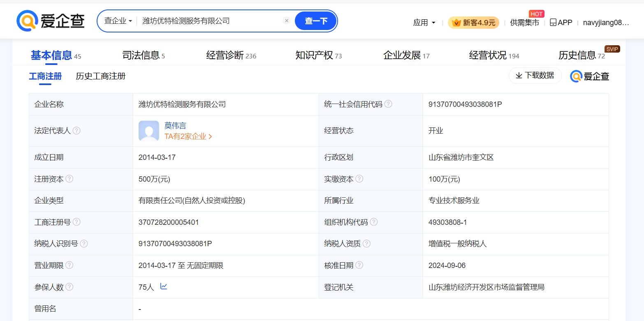Viewport: 644px width, 321px height.
Task: Select the 历史工商注册 sub-tab
Action: pyautogui.click(x=100, y=76)
